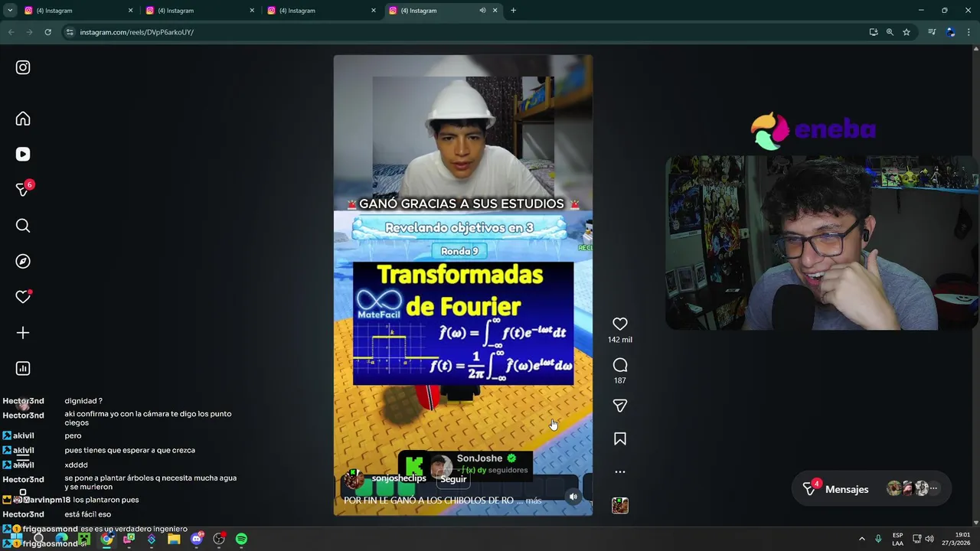Screen dimensions: 980x551
Task: Go forward in browser
Action: 29,32
